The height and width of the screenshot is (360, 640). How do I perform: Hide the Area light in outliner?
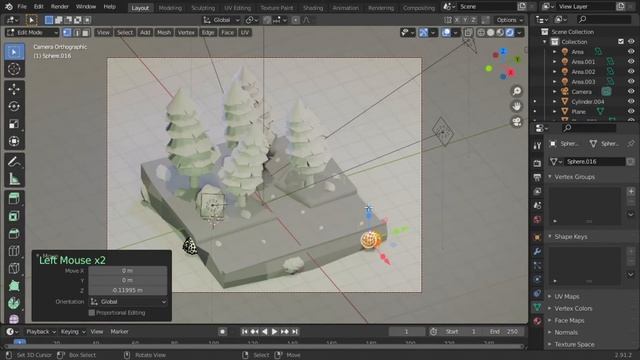click(631, 52)
